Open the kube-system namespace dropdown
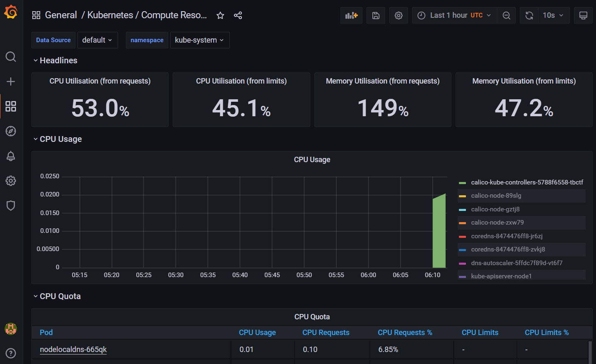 pos(200,40)
